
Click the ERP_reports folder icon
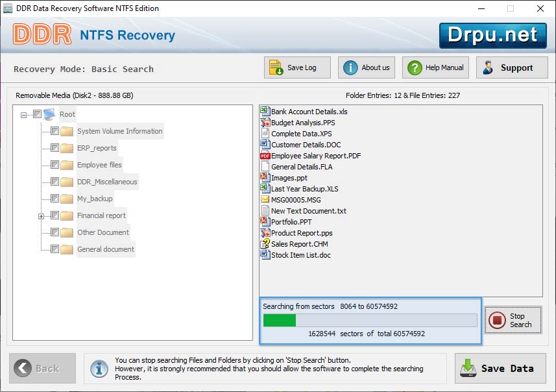[67, 148]
